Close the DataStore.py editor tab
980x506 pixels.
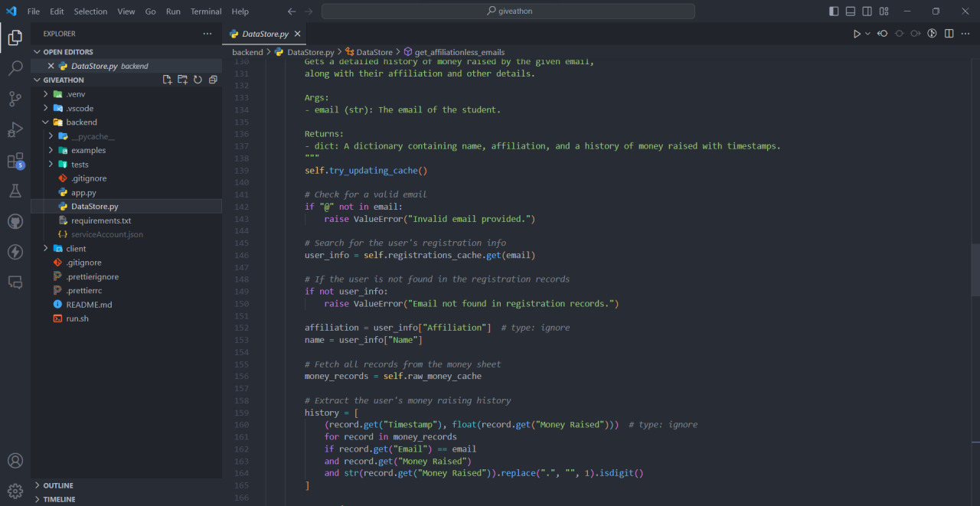(x=298, y=34)
